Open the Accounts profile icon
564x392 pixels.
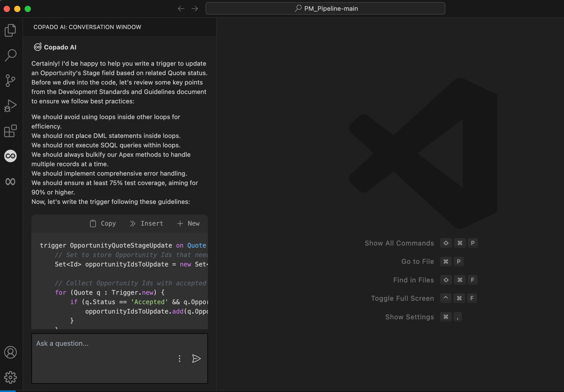[10, 352]
